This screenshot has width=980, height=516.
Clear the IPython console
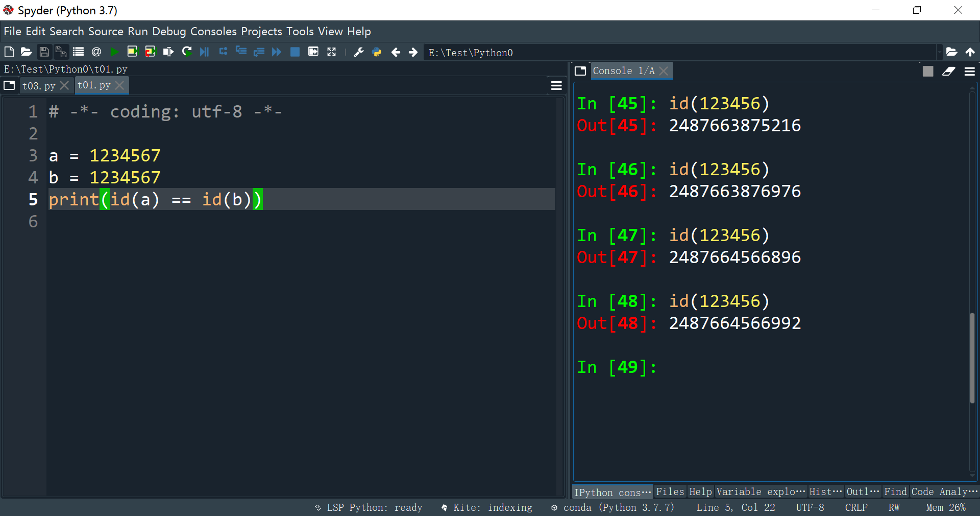coord(949,71)
